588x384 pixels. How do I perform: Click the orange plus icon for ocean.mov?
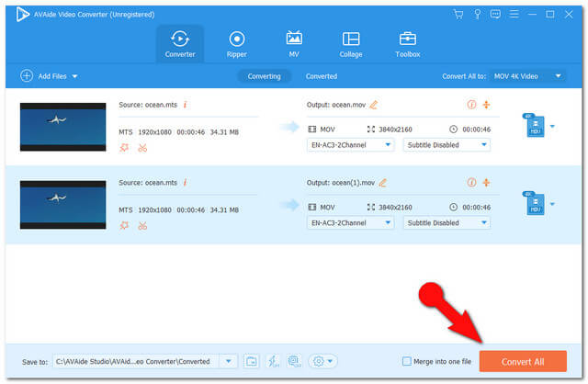486,105
